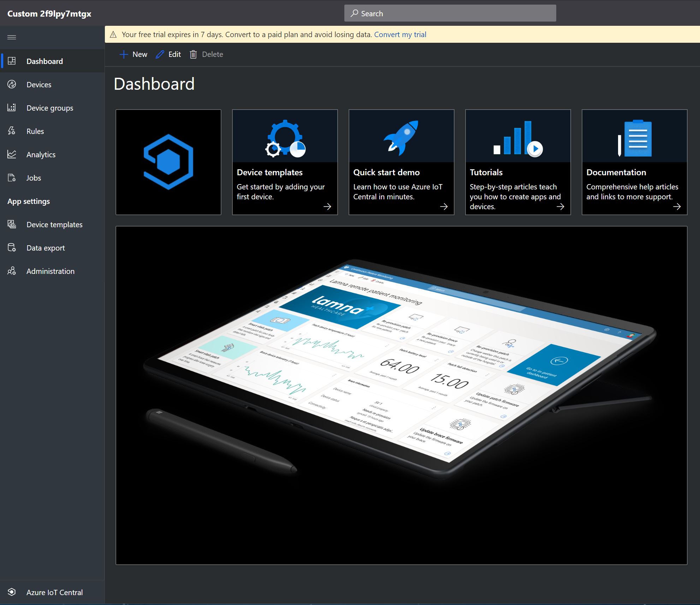Click the Tutorials tile arrow
The height and width of the screenshot is (605, 700).
[x=560, y=207]
